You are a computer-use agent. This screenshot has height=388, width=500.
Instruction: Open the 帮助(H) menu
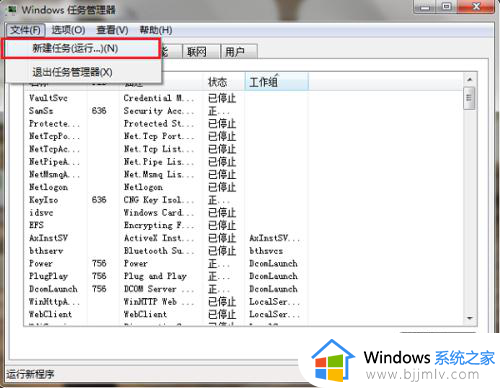(156, 30)
